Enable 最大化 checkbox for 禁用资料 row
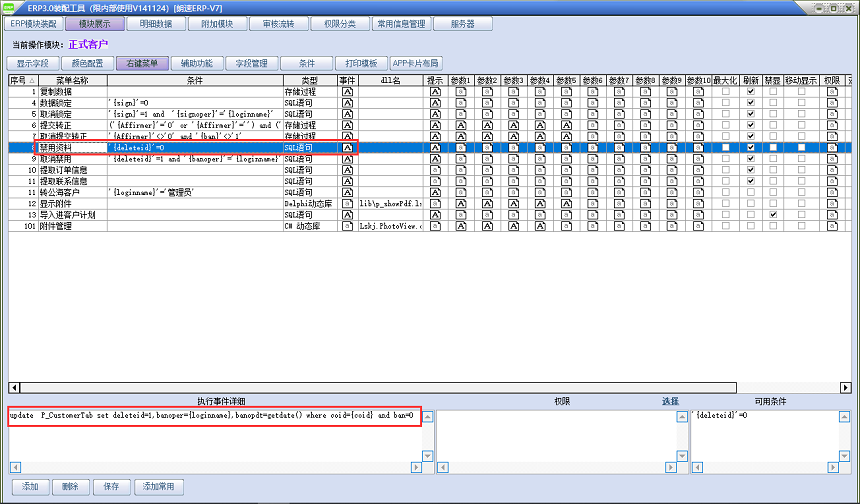This screenshot has width=860, height=504. pyautogui.click(x=725, y=147)
